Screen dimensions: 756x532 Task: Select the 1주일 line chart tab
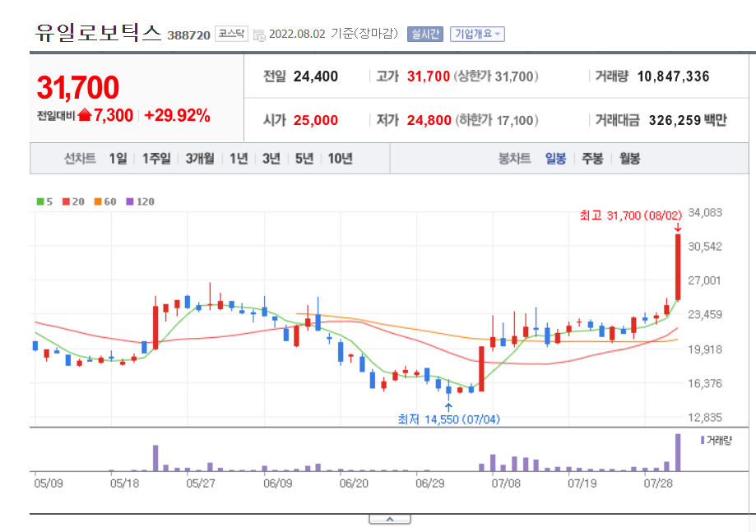pyautogui.click(x=156, y=158)
